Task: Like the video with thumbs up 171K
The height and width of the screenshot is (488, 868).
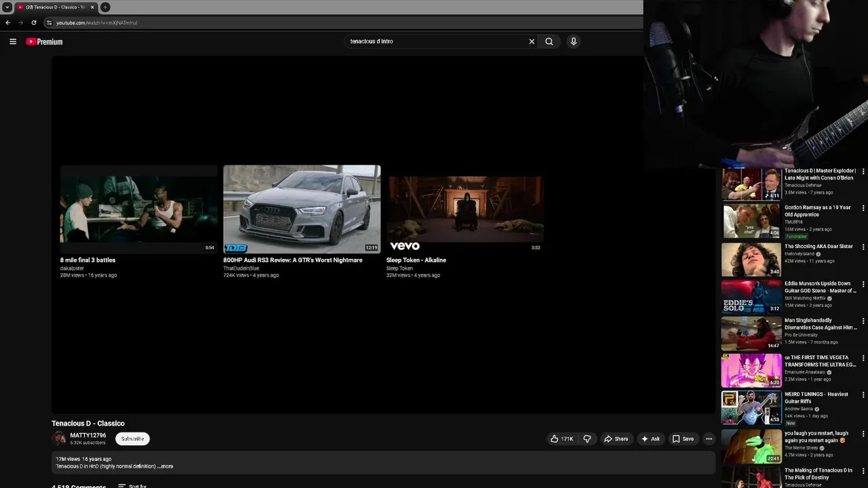Action: (561, 439)
